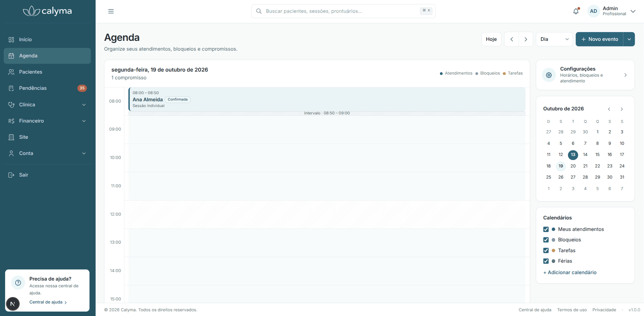Click the Hoje button
The height and width of the screenshot is (316, 644).
(x=491, y=39)
